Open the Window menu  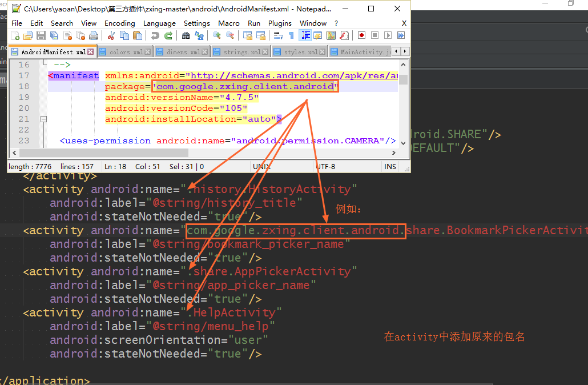click(313, 23)
